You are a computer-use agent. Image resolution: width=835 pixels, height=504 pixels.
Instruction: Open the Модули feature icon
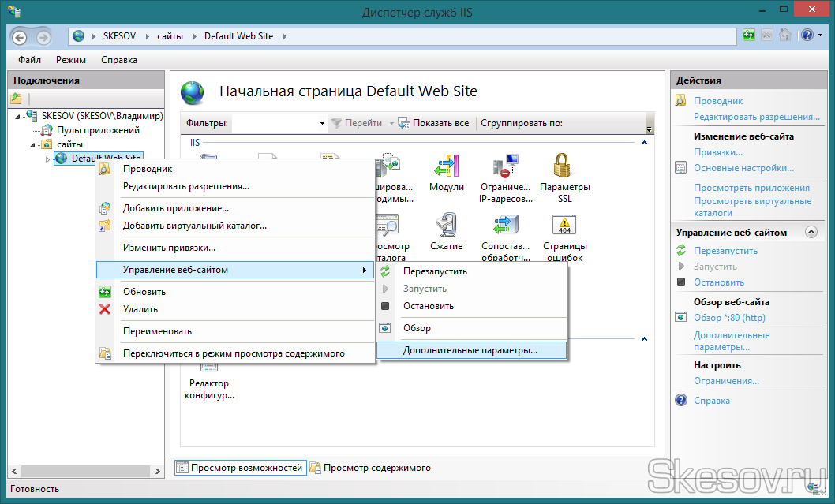coord(446,167)
